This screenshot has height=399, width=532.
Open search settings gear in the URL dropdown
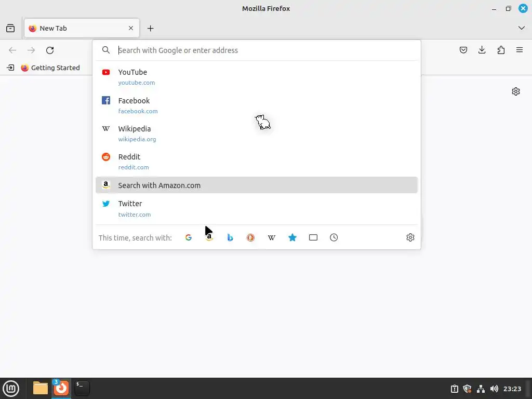(x=410, y=237)
